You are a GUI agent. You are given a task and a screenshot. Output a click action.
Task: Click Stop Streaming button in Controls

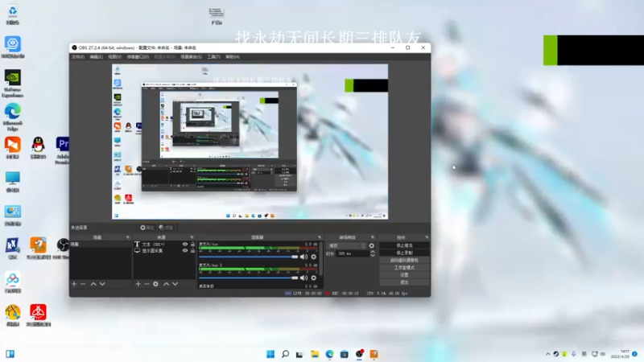pyautogui.click(x=404, y=245)
